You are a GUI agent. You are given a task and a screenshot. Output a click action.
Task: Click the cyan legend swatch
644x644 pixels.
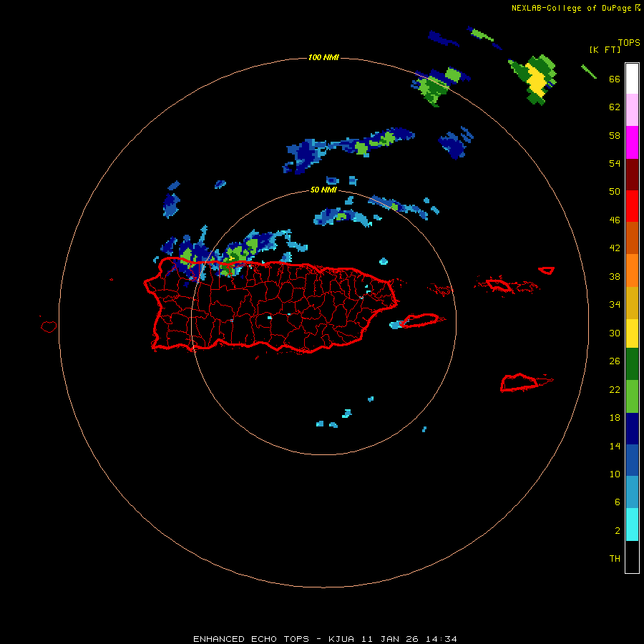pyautogui.click(x=632, y=525)
